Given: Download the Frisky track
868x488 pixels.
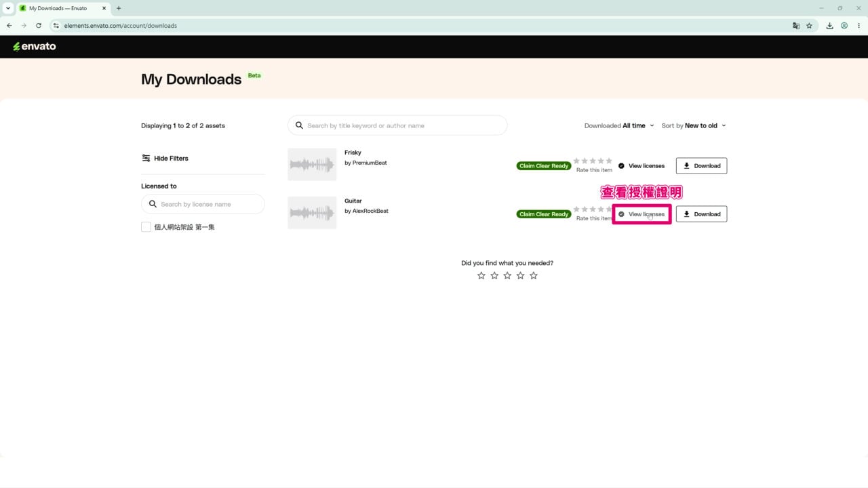Looking at the screenshot, I should pos(701,166).
